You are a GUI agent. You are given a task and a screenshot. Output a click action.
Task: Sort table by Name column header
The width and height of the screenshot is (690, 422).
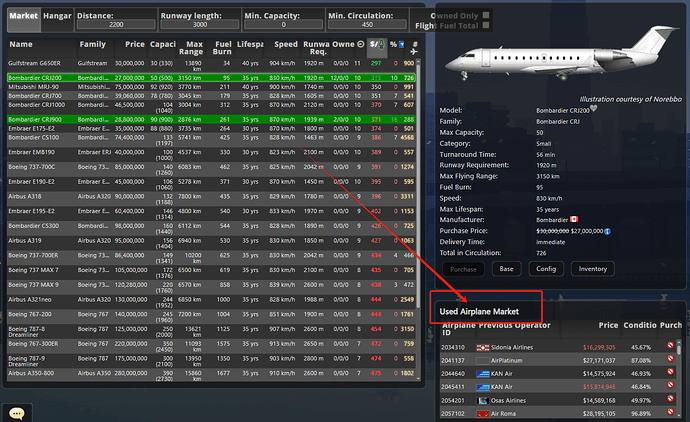[x=21, y=44]
